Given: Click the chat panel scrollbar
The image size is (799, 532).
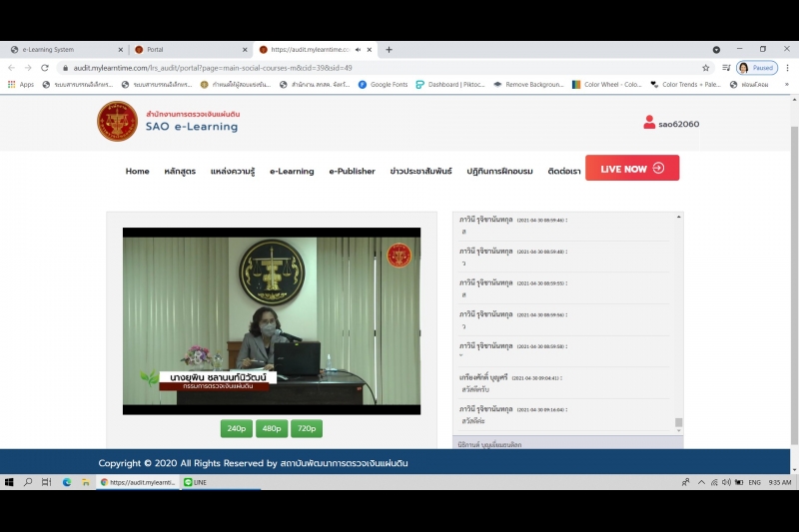Looking at the screenshot, I should 679,319.
